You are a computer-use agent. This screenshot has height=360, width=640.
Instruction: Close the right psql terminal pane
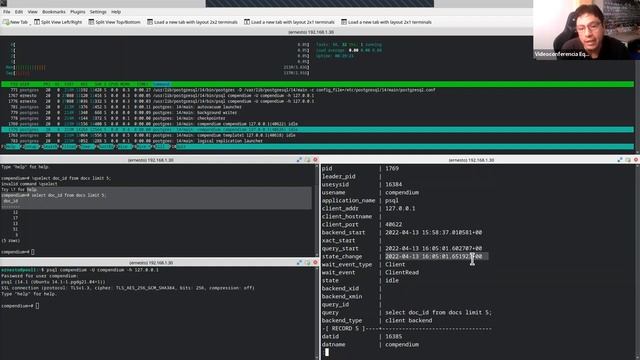[x=636, y=160]
